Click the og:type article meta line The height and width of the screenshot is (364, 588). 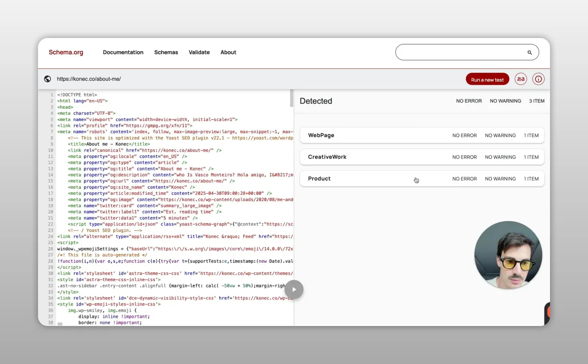(128, 163)
